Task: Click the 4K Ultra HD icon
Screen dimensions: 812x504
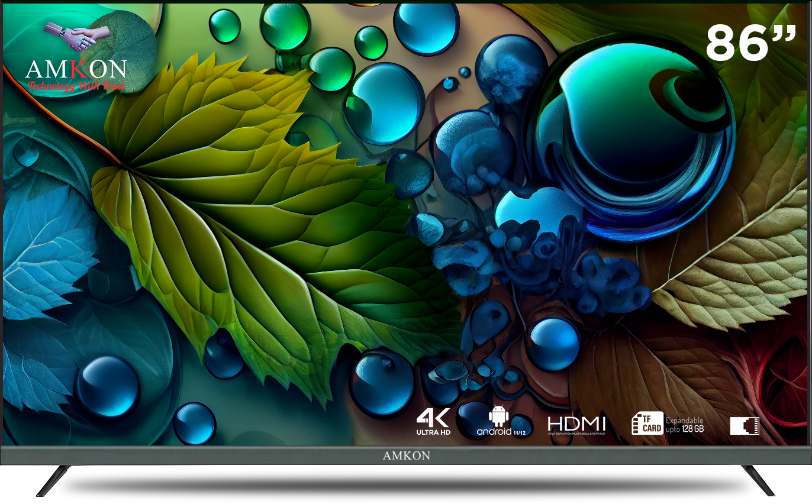Action: [433, 421]
